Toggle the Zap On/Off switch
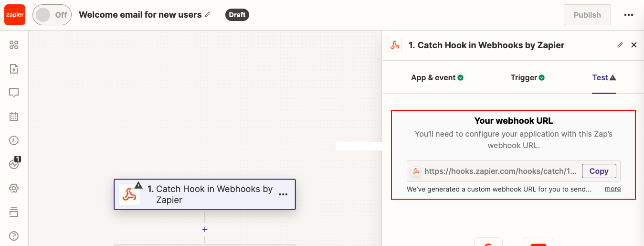Image resolution: width=644 pixels, height=246 pixels. tap(52, 15)
